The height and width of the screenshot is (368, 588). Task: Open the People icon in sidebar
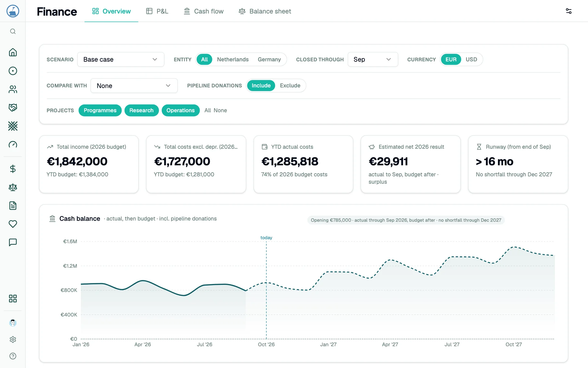click(x=13, y=89)
